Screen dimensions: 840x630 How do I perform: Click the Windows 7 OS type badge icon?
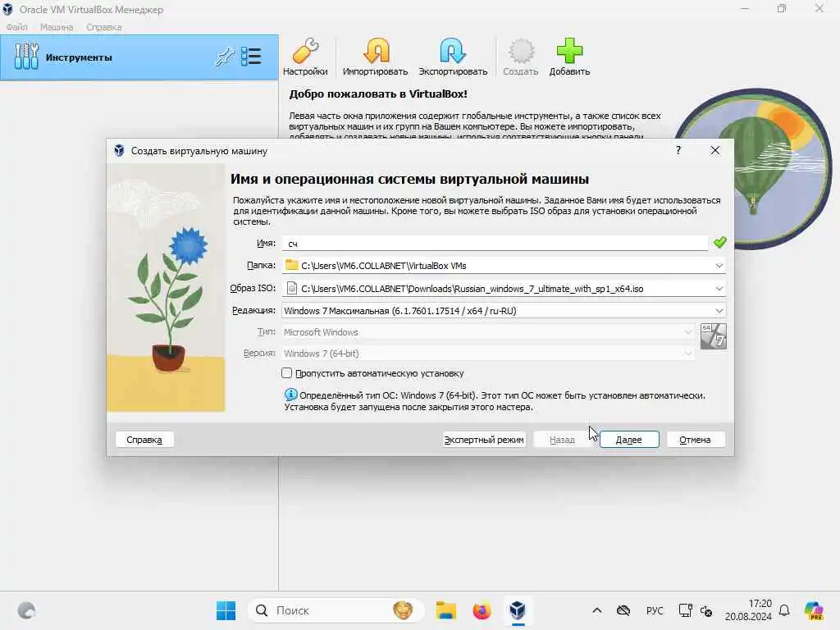point(714,336)
